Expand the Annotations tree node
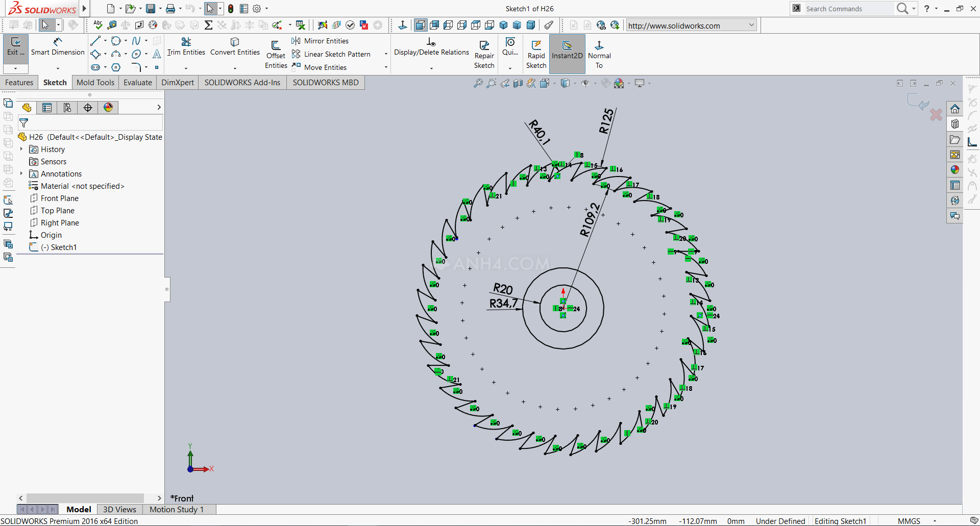The width and height of the screenshot is (980, 526). [21, 173]
